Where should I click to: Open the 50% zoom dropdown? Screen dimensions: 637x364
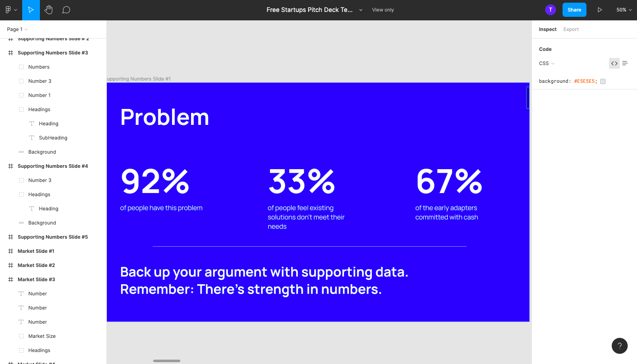624,10
